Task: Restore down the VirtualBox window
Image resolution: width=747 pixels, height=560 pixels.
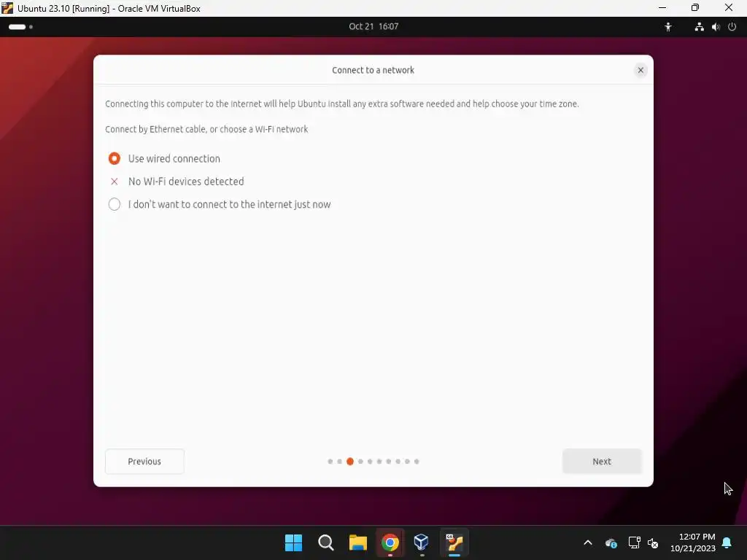Action: click(x=695, y=7)
